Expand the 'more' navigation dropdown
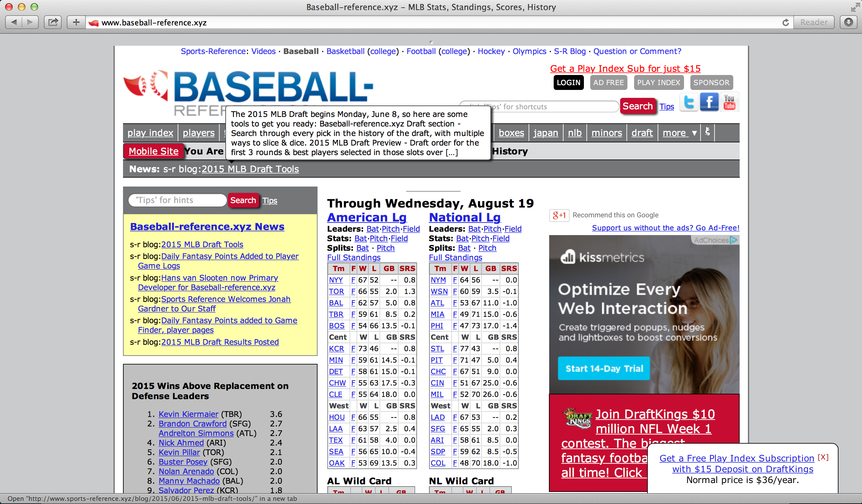 click(679, 133)
